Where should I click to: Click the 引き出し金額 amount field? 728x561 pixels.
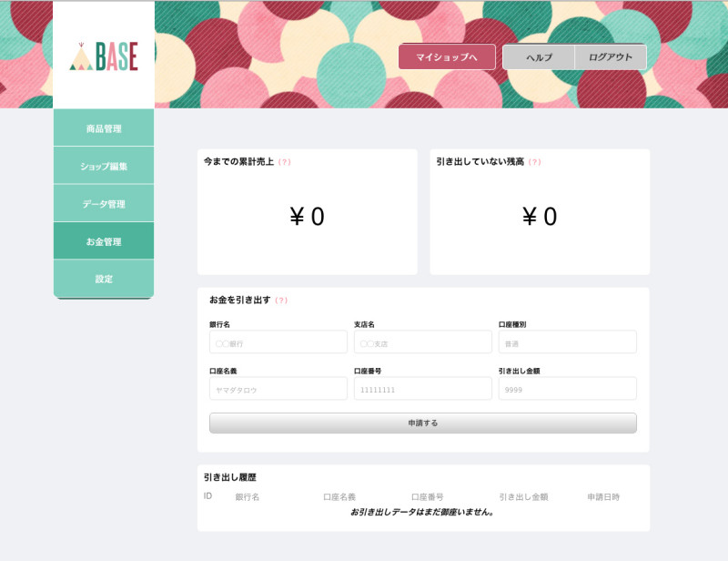click(567, 389)
